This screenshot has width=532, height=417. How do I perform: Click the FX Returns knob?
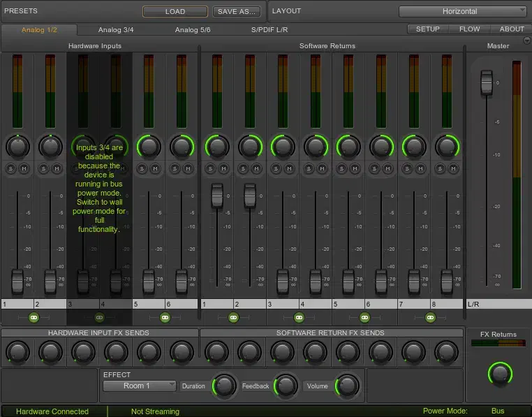pos(500,374)
